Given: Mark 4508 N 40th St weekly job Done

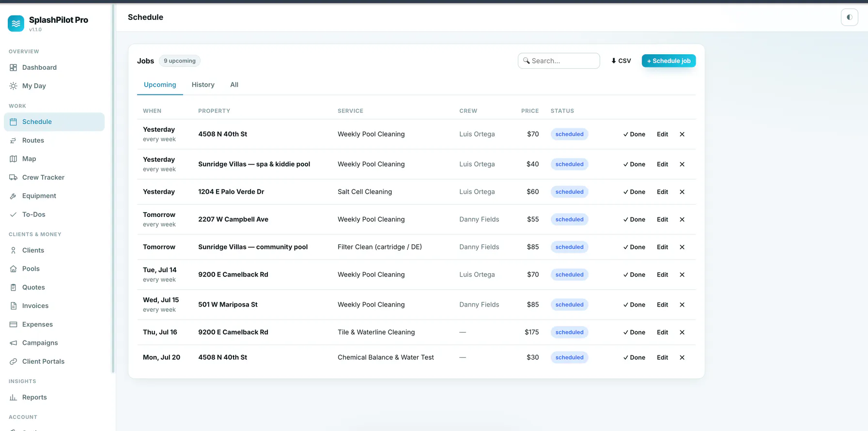Looking at the screenshot, I should point(634,134).
